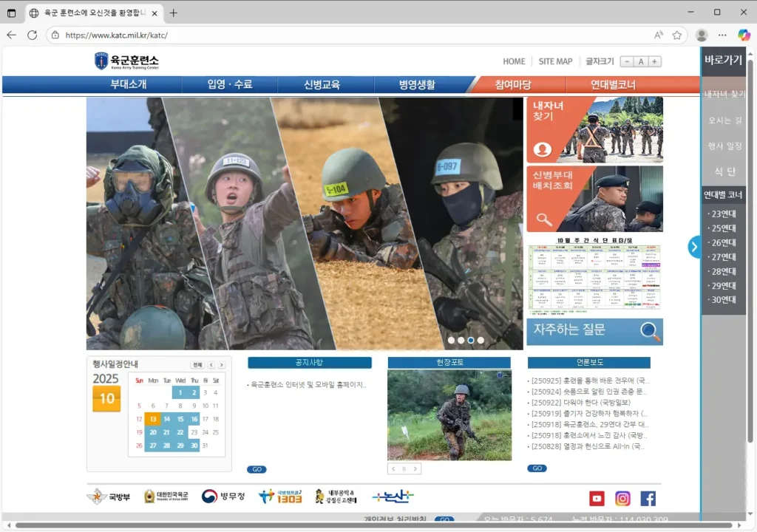Increase font size with plus button

654,62
